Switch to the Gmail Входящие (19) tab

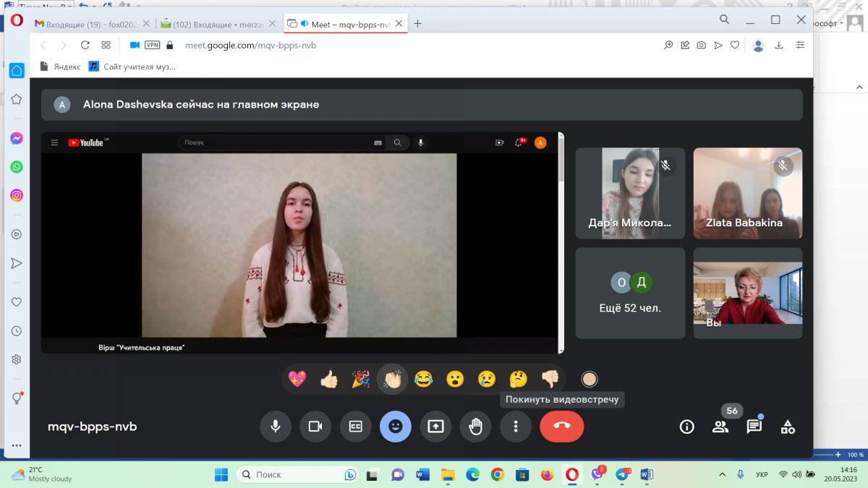[80, 24]
